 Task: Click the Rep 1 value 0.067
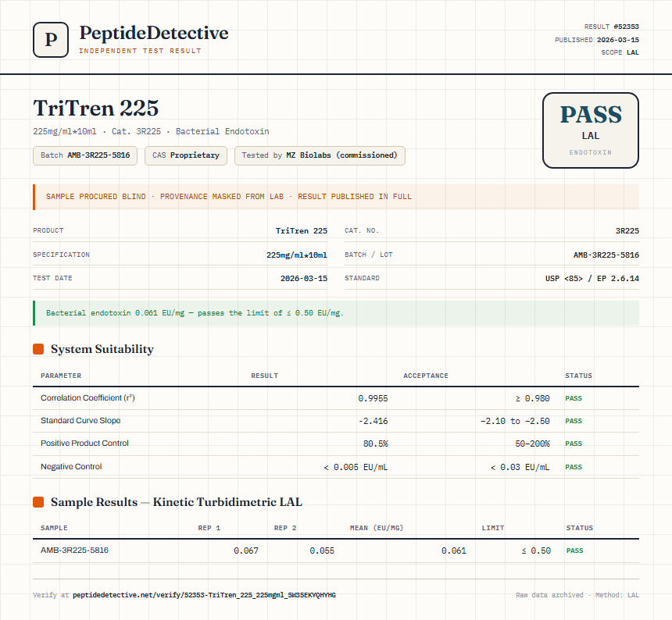point(246,551)
